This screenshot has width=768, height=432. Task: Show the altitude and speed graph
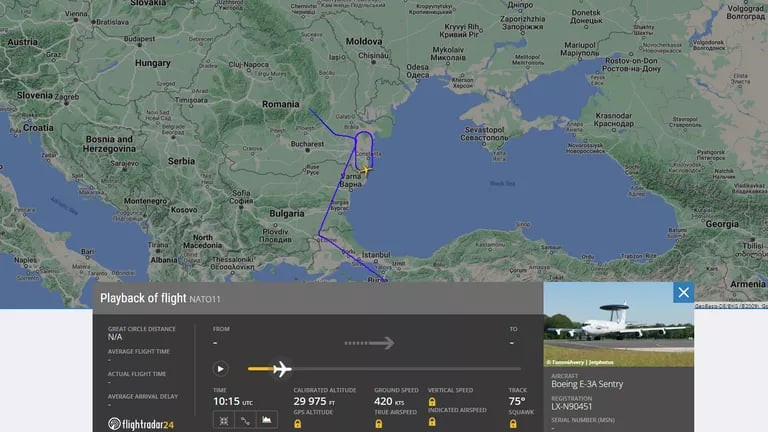point(267,421)
